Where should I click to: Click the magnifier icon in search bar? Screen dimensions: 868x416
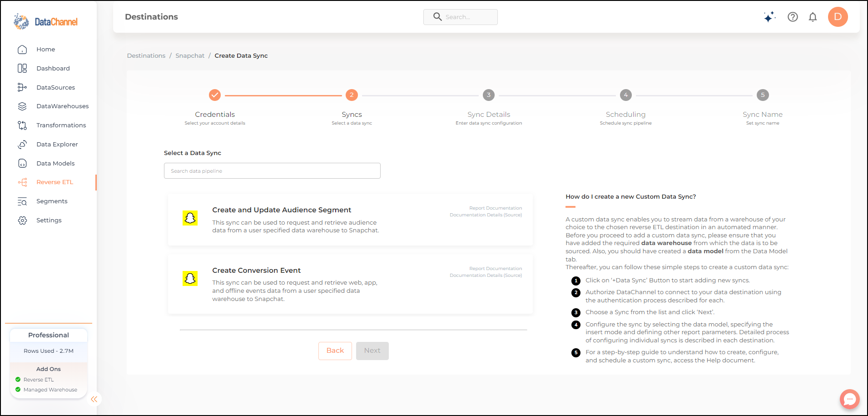(x=437, y=17)
